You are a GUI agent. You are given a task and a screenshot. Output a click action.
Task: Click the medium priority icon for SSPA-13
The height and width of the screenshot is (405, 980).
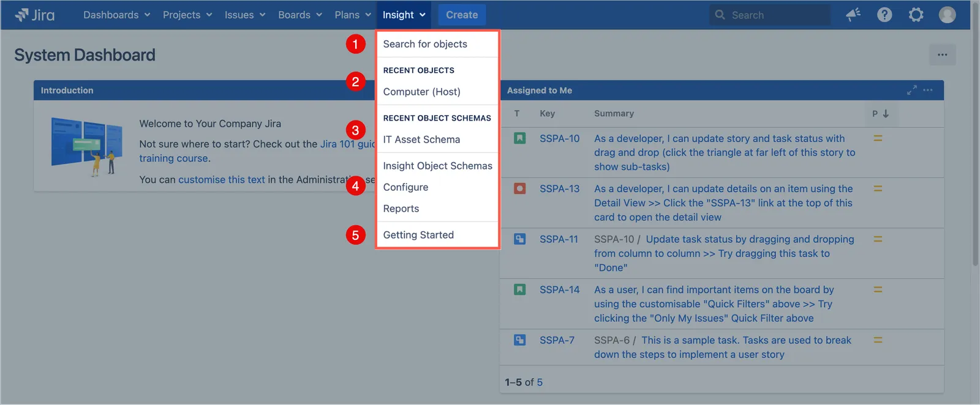[878, 188]
